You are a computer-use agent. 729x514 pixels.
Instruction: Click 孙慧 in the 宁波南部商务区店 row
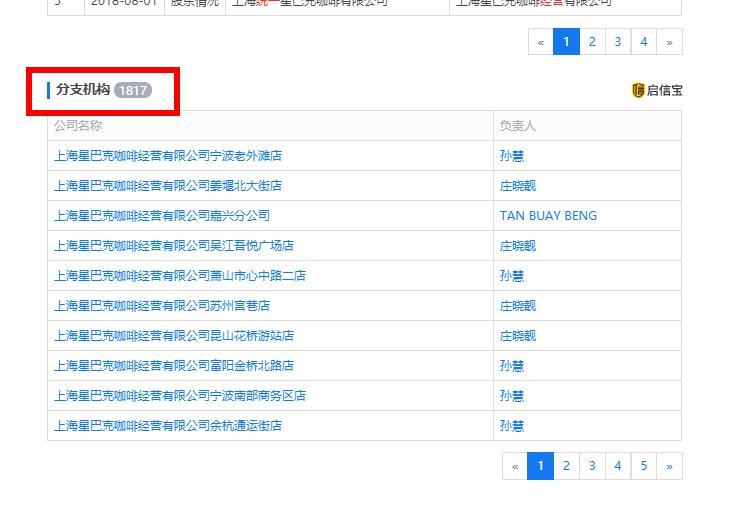click(512, 395)
